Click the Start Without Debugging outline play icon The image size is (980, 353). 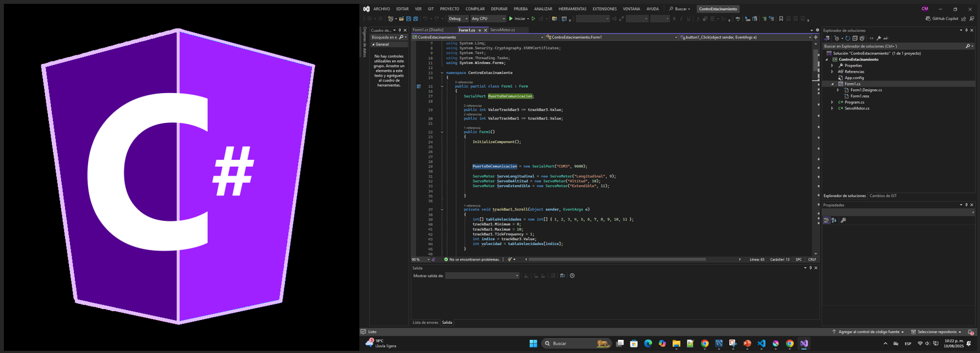click(534, 19)
